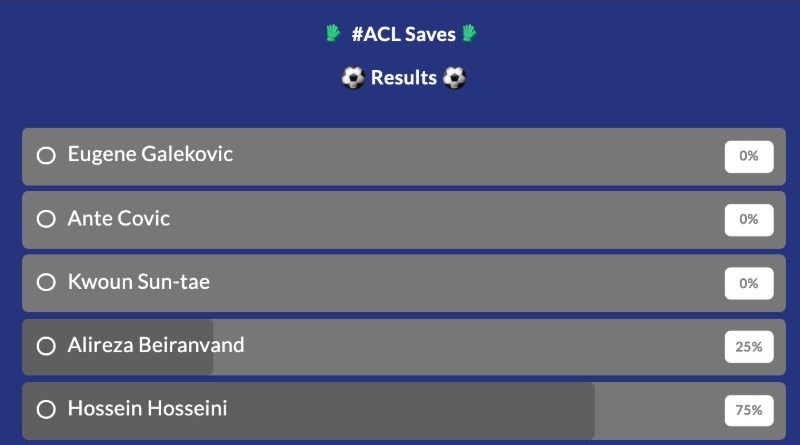The image size is (800, 445).
Task: Click the #ACL Saves hashtag title
Action: coord(404,34)
